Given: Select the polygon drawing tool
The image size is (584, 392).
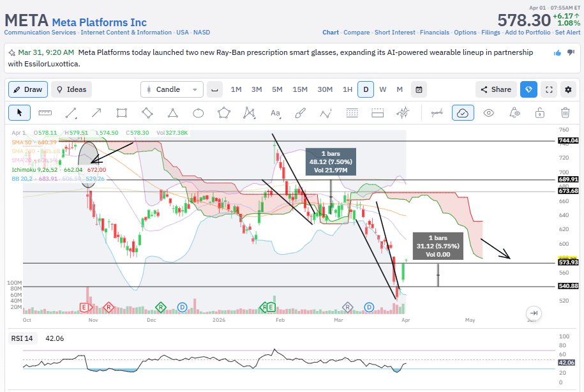Looking at the screenshot, I should pyautogui.click(x=224, y=112).
